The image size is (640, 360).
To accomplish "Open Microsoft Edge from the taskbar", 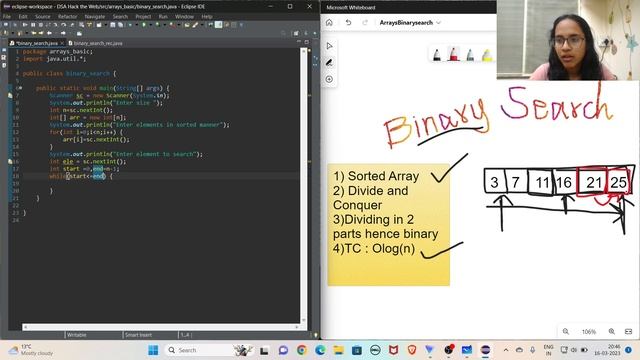I will [x=320, y=350].
